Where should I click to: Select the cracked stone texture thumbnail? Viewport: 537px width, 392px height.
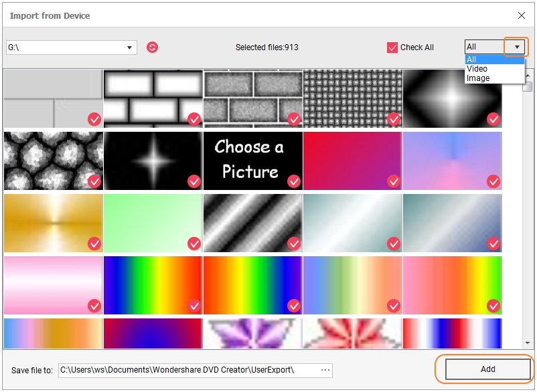click(x=53, y=161)
